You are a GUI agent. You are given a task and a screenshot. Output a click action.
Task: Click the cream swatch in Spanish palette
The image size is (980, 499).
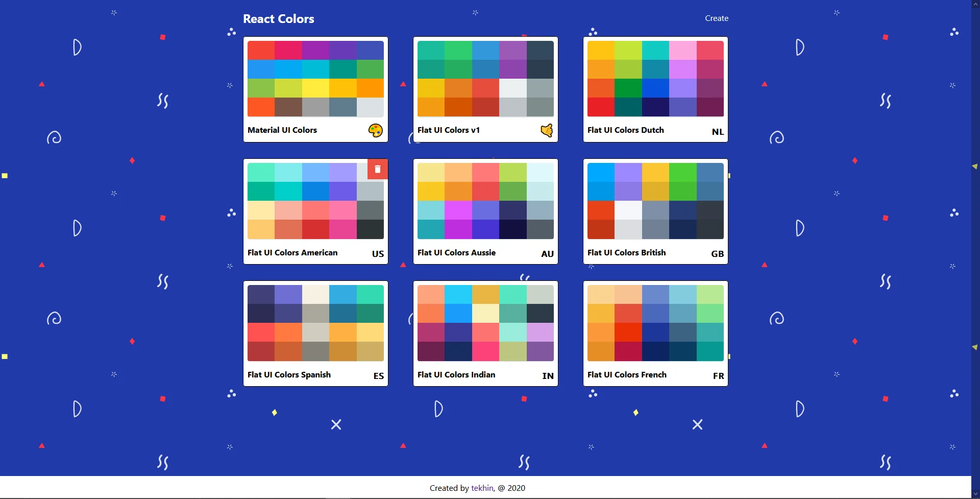(x=315, y=295)
